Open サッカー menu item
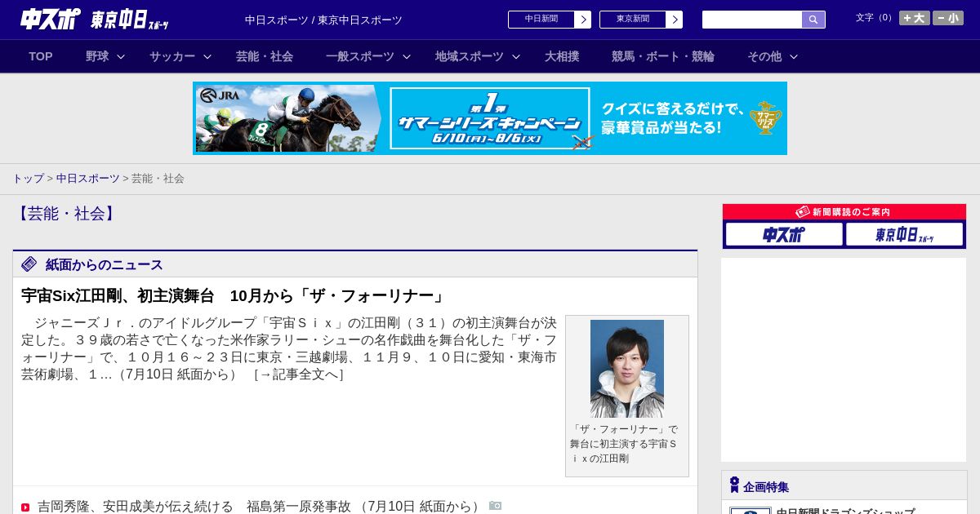980x514 pixels. coord(172,56)
